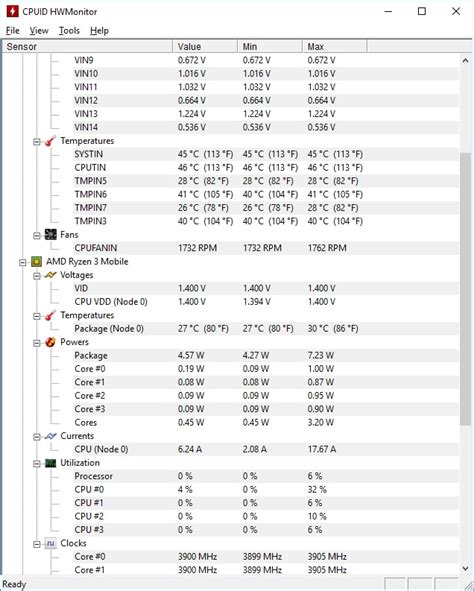Collapse the Powers section
This screenshot has height=591, width=474.
[37, 343]
